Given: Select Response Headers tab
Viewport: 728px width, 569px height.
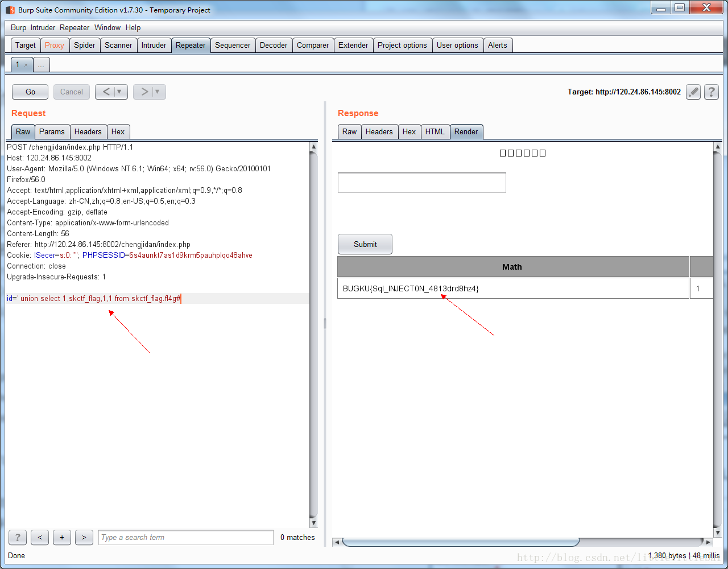Looking at the screenshot, I should click(379, 131).
